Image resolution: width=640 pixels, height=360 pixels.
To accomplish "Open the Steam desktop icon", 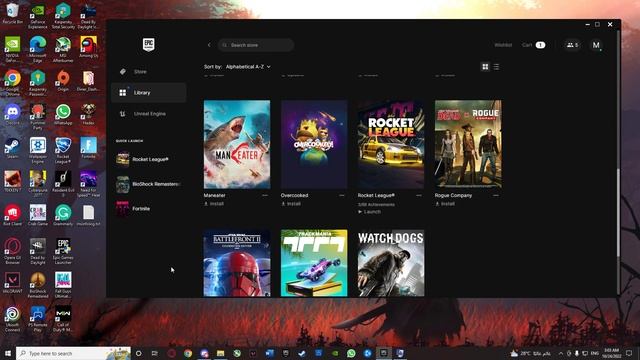I will point(13,148).
